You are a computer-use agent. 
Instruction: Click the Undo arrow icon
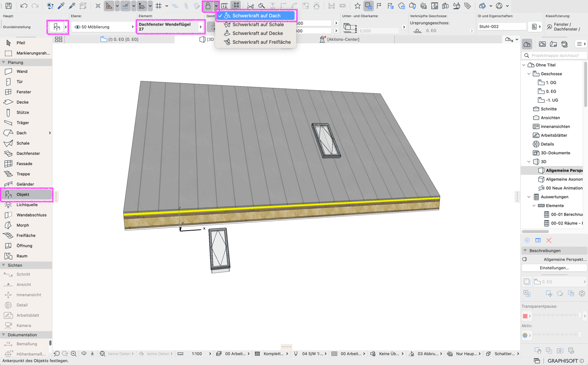tap(24, 6)
